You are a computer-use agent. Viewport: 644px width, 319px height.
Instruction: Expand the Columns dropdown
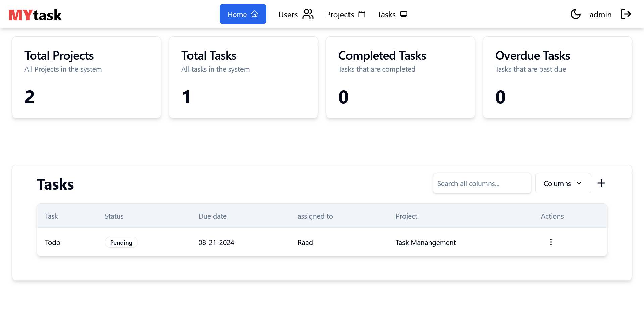click(563, 183)
